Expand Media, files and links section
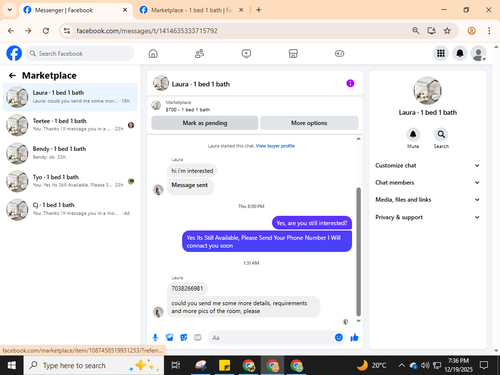 click(427, 200)
